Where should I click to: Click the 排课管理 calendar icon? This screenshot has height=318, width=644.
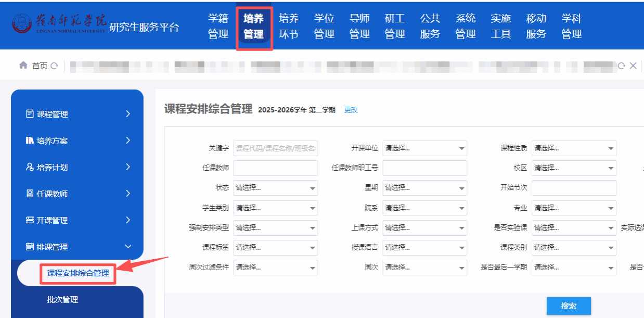click(30, 247)
